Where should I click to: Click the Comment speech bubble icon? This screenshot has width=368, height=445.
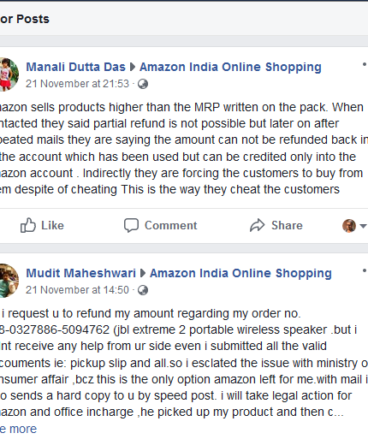[x=131, y=225]
